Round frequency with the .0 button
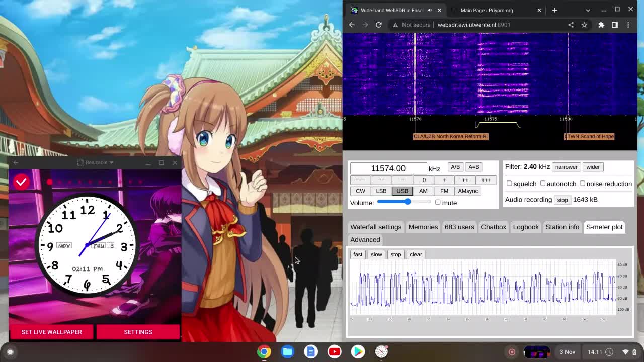The height and width of the screenshot is (362, 644). coord(423,180)
